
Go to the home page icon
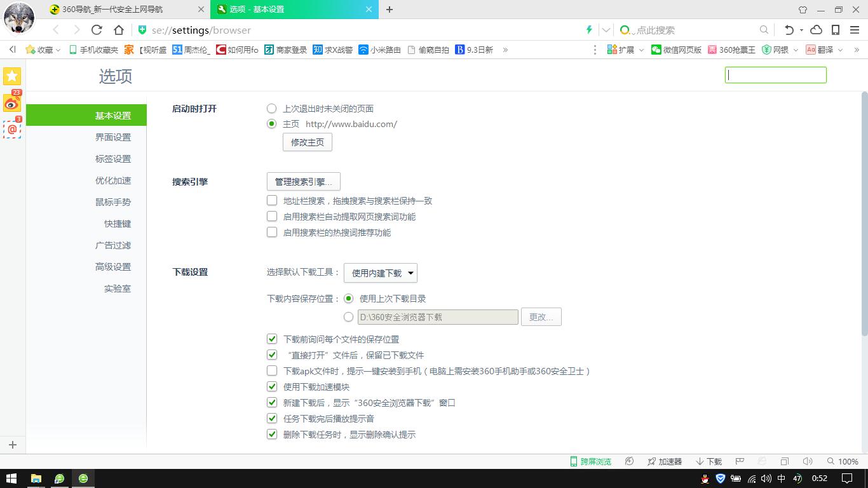pos(118,30)
